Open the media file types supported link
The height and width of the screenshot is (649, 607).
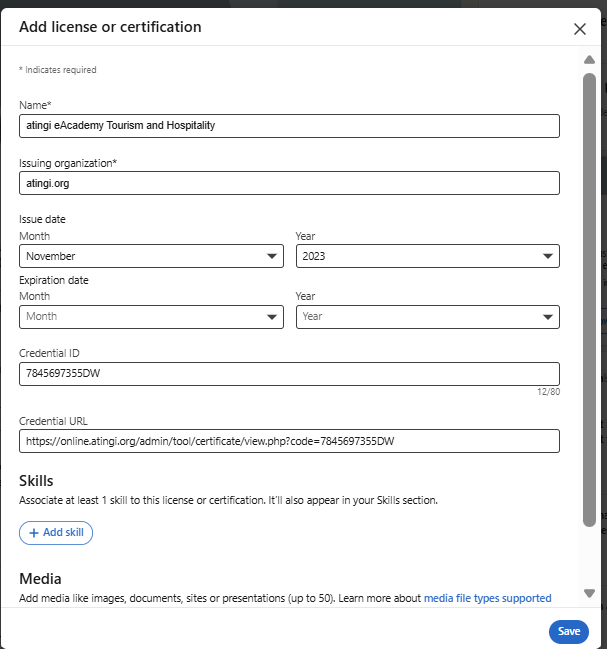tap(487, 598)
